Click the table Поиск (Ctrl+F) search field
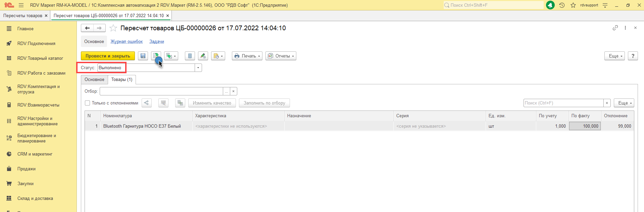Screen dimensions: 644x212 point(563,103)
